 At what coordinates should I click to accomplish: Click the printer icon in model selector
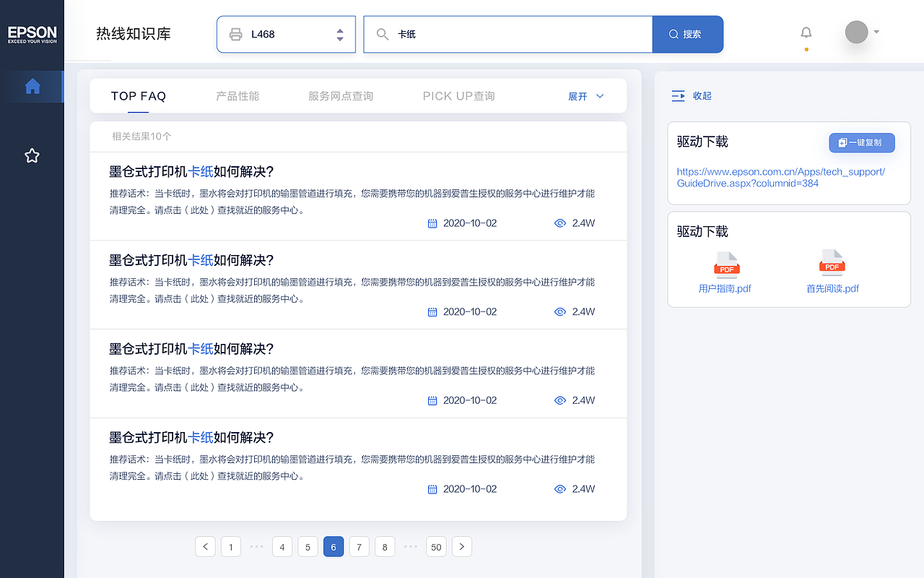pyautogui.click(x=235, y=34)
